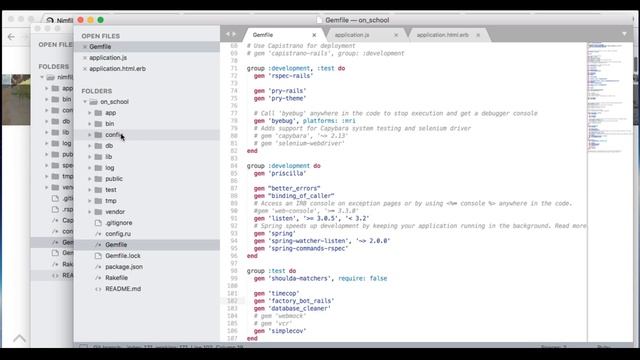This screenshot has width=640, height=360.
Task: Collapse the root folder in the back window
Action: tap(42, 77)
